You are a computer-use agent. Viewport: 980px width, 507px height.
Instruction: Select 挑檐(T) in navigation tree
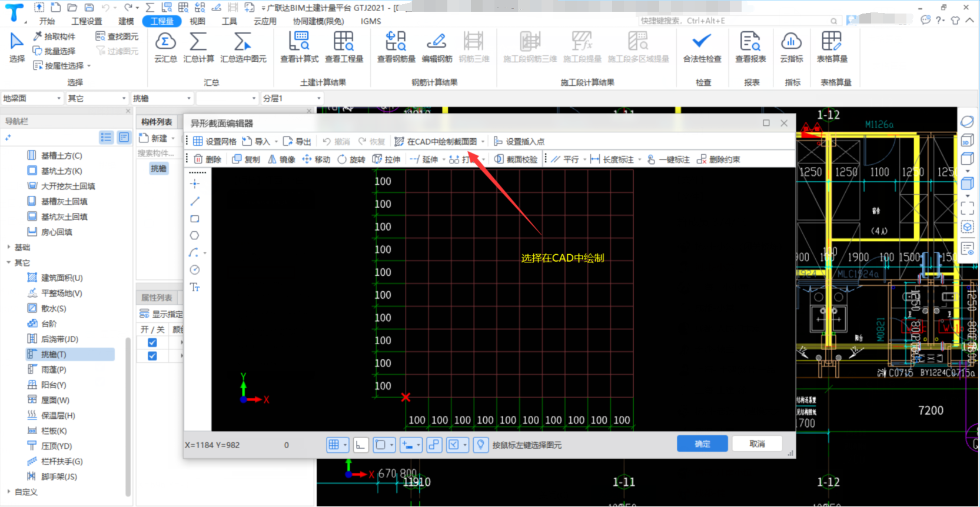pyautogui.click(x=69, y=354)
